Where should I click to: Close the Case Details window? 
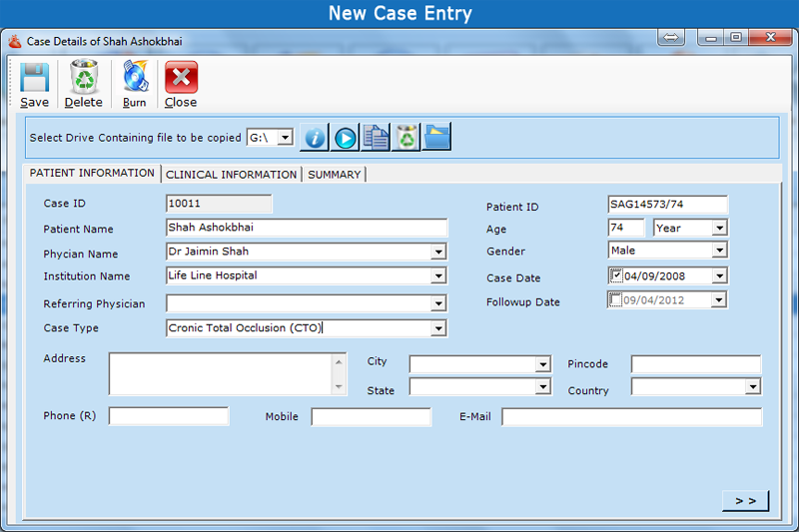[770, 37]
